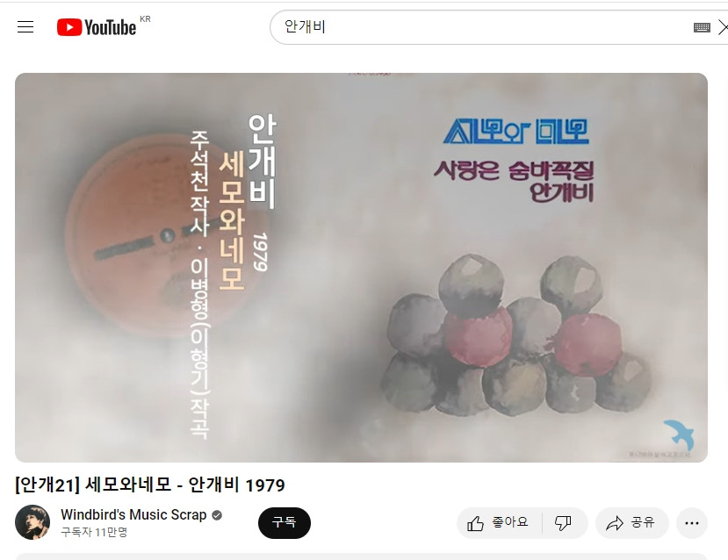The image size is (728, 560).
Task: Clear the search text with X
Action: tap(723, 27)
